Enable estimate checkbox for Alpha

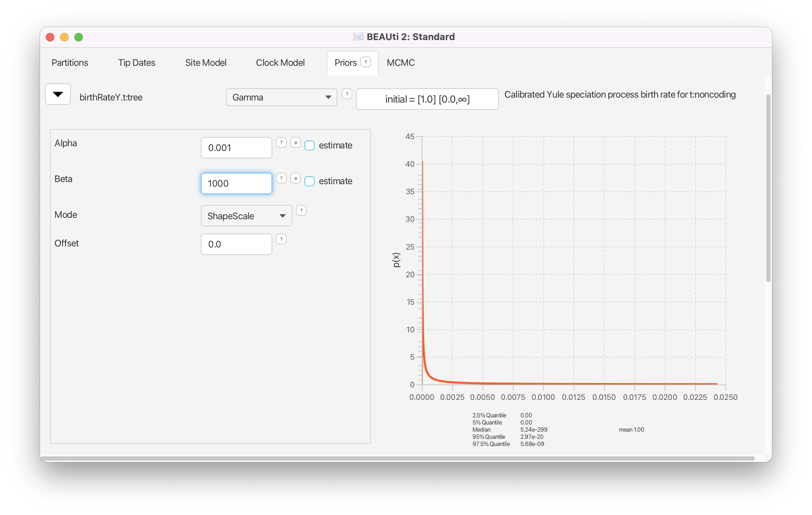coord(310,146)
